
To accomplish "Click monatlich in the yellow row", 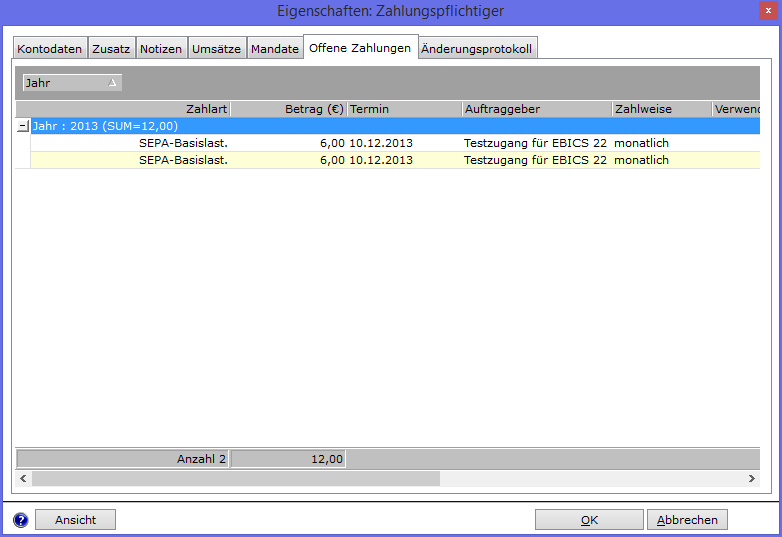I will click(641, 160).
